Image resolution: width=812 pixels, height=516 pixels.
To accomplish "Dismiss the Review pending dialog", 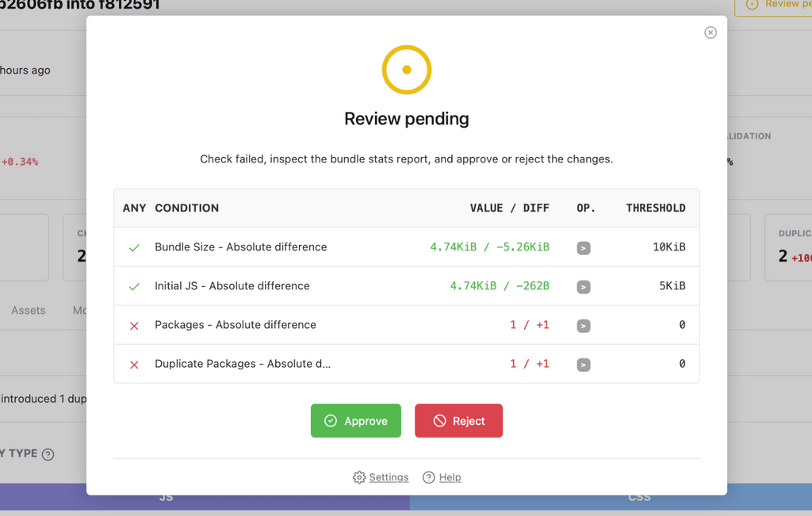I will pos(710,32).
